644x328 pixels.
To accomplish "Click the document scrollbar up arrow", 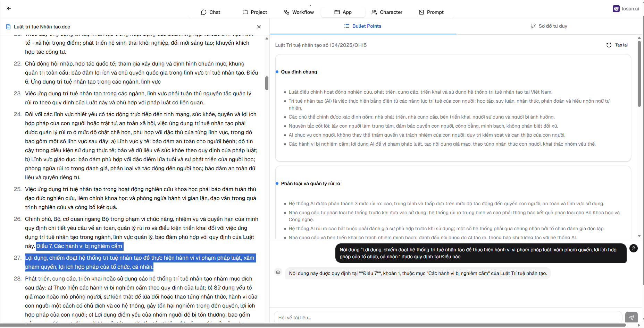I will click(x=267, y=38).
